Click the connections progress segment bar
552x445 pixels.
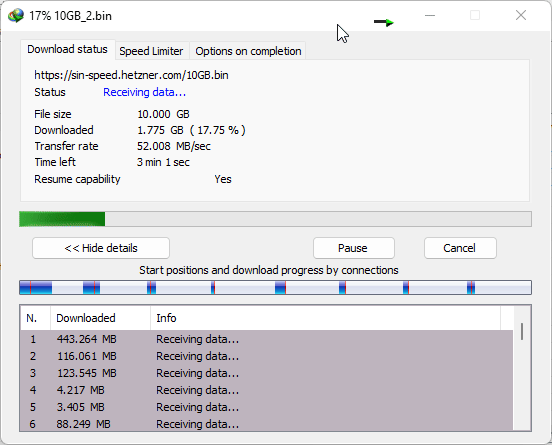click(275, 288)
